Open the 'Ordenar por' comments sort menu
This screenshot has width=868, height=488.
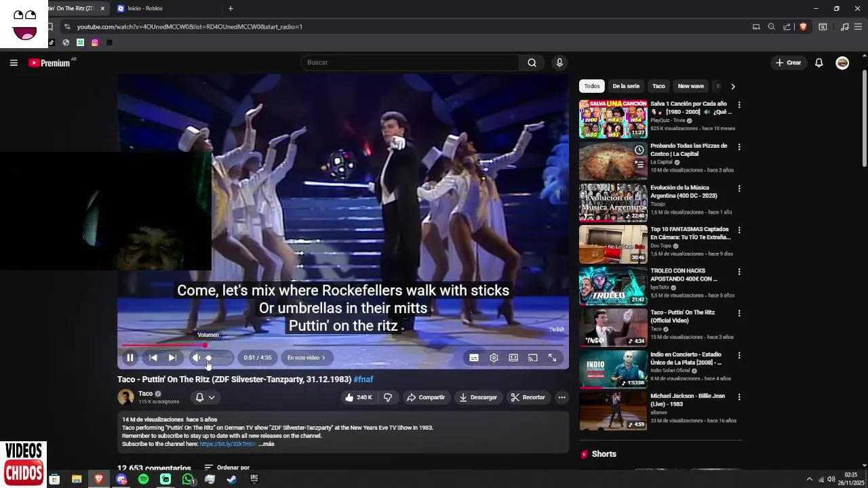[227, 468]
